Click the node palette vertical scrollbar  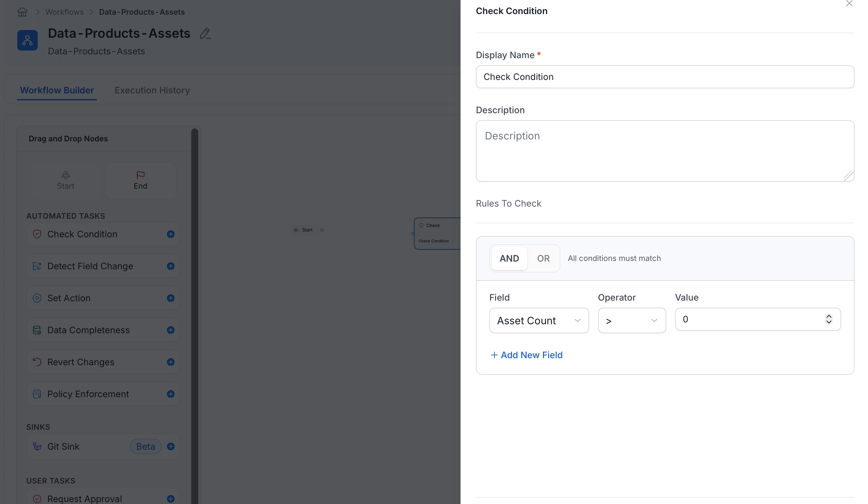(194, 316)
